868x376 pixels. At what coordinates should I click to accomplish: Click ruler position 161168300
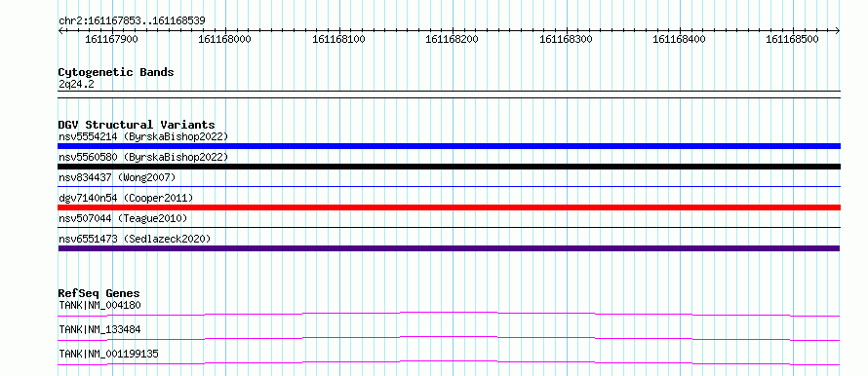pos(566,39)
